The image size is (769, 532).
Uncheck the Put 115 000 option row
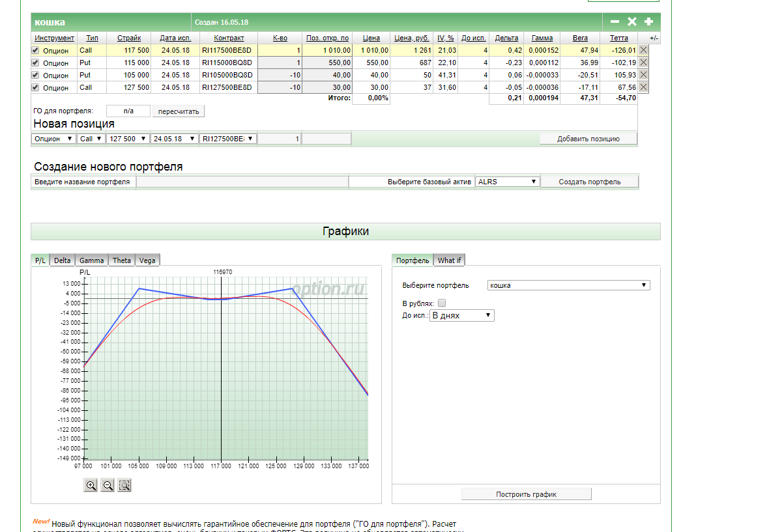point(35,63)
